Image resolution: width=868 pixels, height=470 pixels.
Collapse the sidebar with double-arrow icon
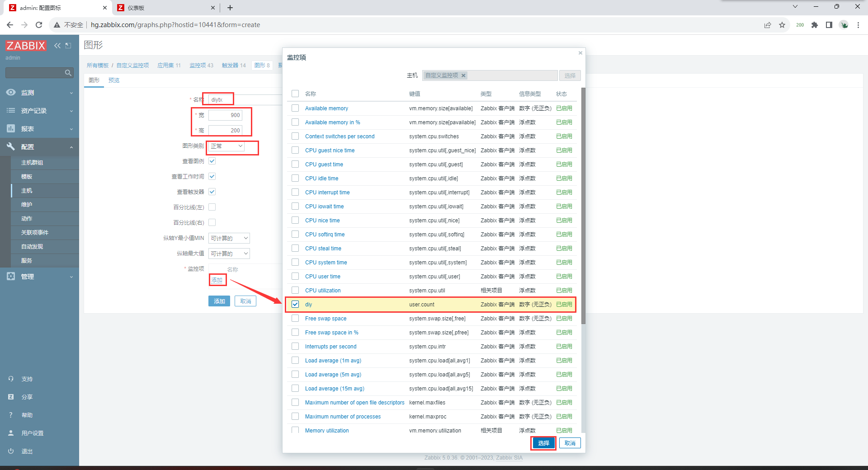[x=57, y=46]
